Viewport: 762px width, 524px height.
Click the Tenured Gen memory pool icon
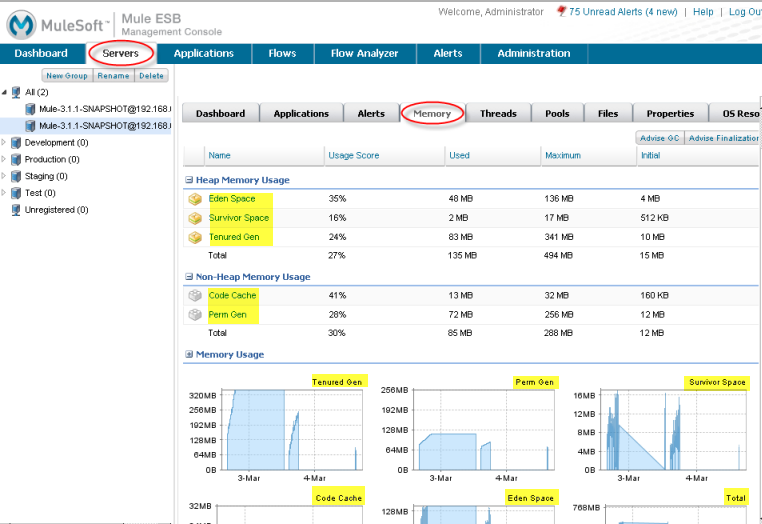tap(195, 237)
